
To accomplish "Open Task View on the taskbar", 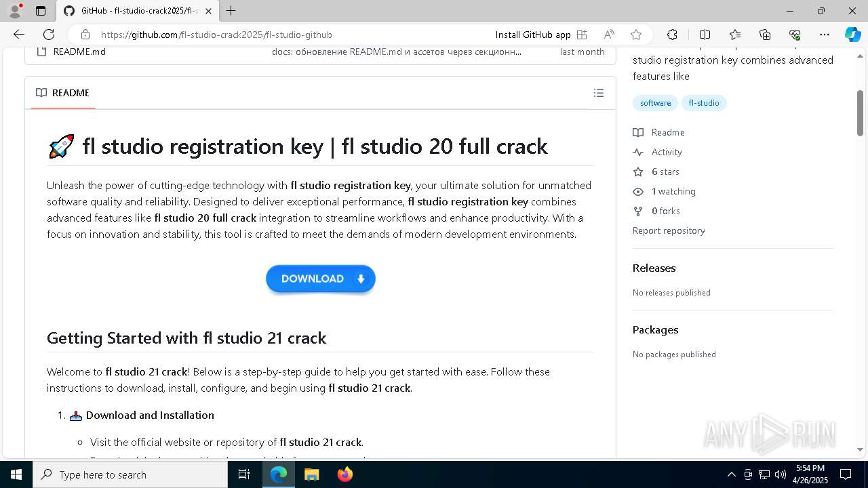I will pos(244,474).
